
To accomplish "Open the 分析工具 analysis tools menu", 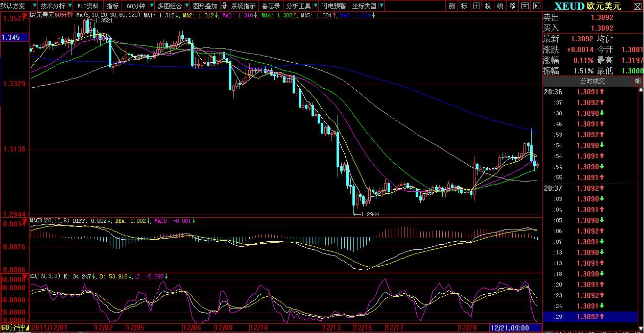I will tap(298, 6).
